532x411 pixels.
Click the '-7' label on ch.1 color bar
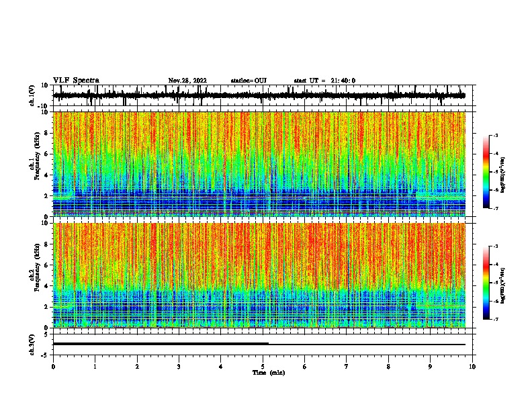click(496, 208)
